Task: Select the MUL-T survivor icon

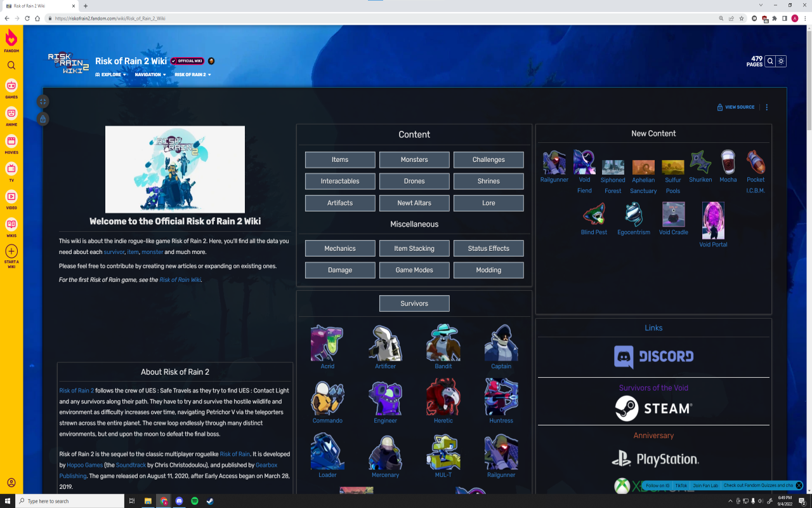Action: click(443, 451)
